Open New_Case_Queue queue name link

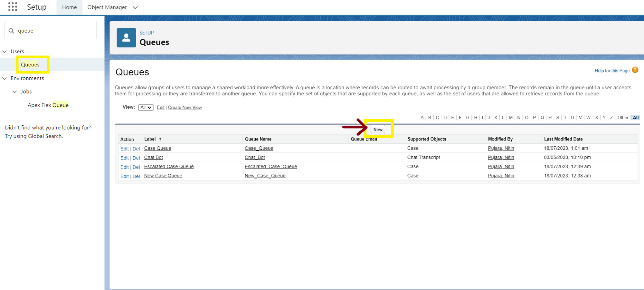click(265, 176)
